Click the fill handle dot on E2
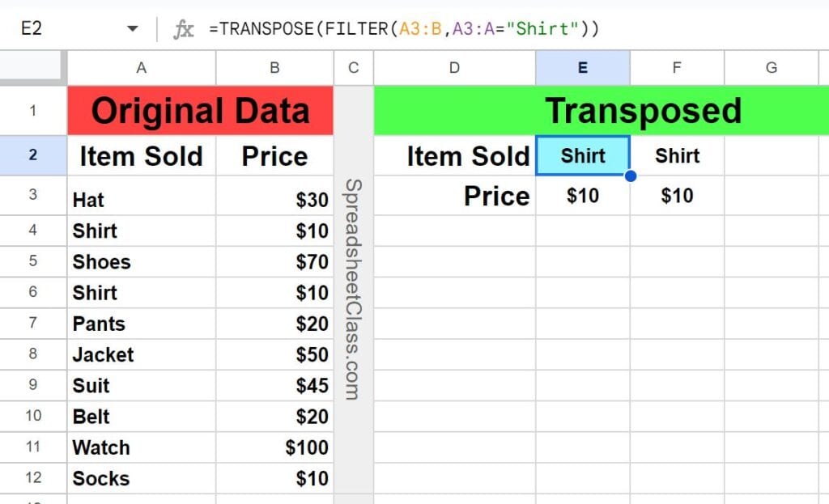The height and width of the screenshot is (504, 829). (x=630, y=176)
